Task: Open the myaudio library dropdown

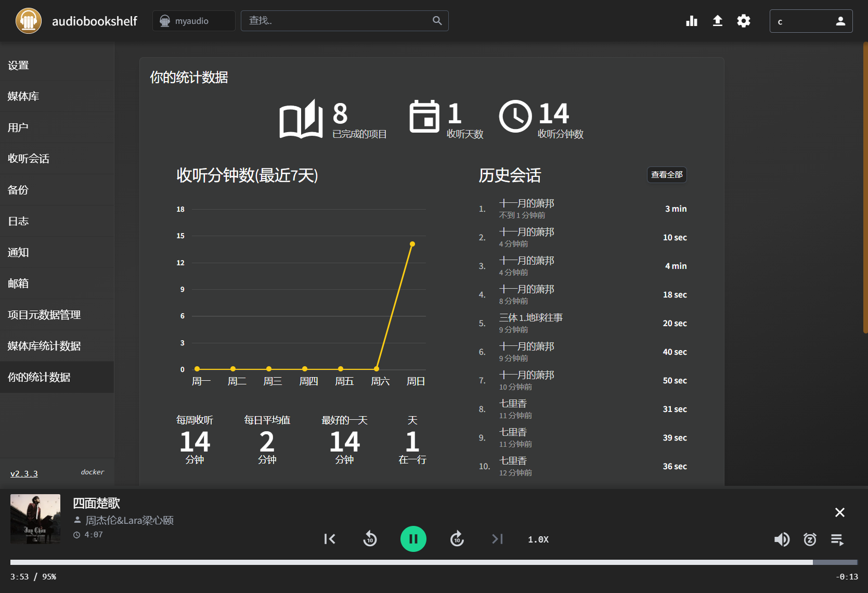Action: (x=194, y=21)
